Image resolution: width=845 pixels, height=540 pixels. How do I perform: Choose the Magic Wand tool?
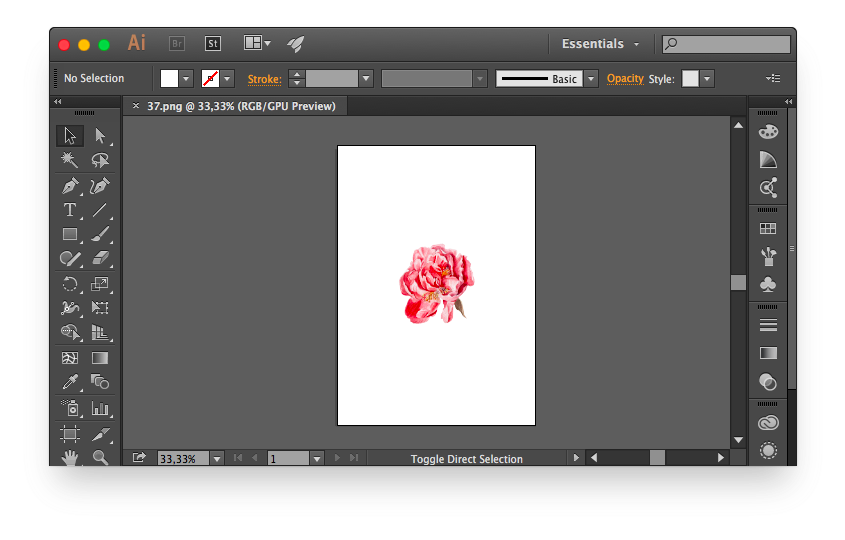(70, 160)
